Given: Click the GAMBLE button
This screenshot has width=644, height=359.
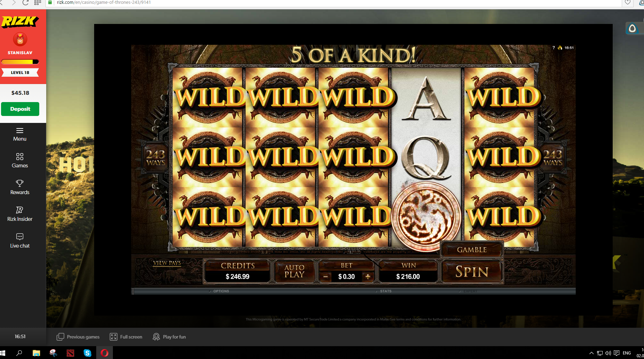Looking at the screenshot, I should pyautogui.click(x=472, y=250).
